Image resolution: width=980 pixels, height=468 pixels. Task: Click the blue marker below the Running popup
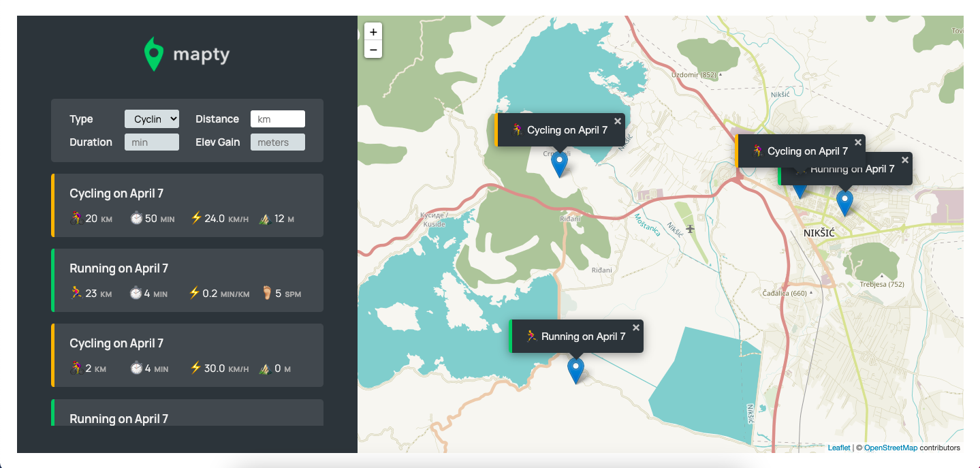pyautogui.click(x=575, y=369)
